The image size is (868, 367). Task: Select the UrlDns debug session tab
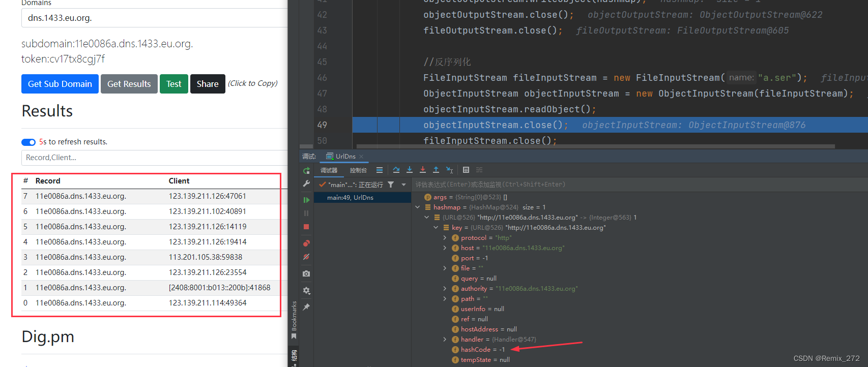point(345,157)
